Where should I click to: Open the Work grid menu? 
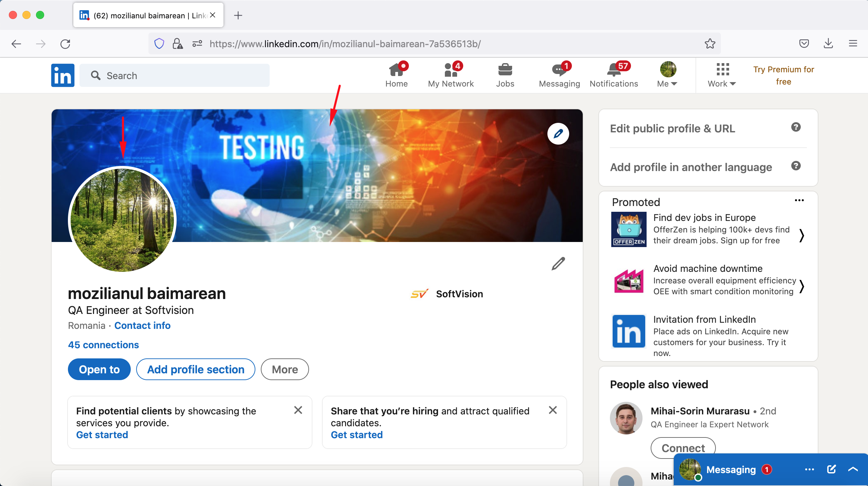(722, 75)
